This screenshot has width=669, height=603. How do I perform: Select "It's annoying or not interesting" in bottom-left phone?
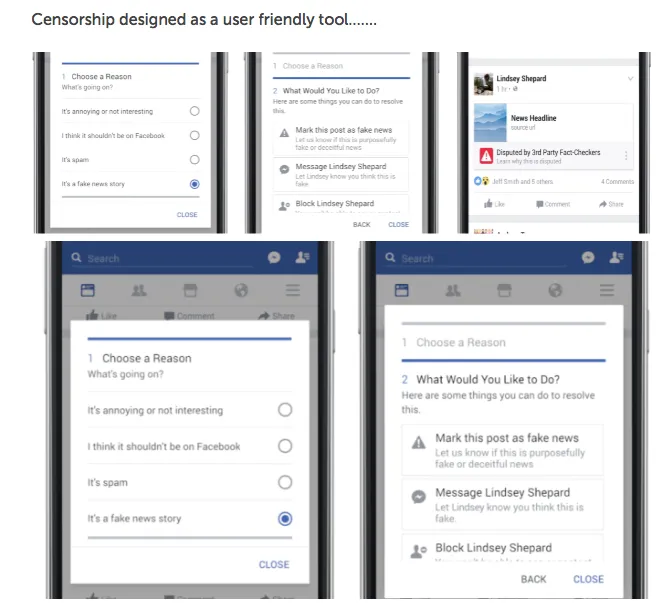click(x=190, y=410)
